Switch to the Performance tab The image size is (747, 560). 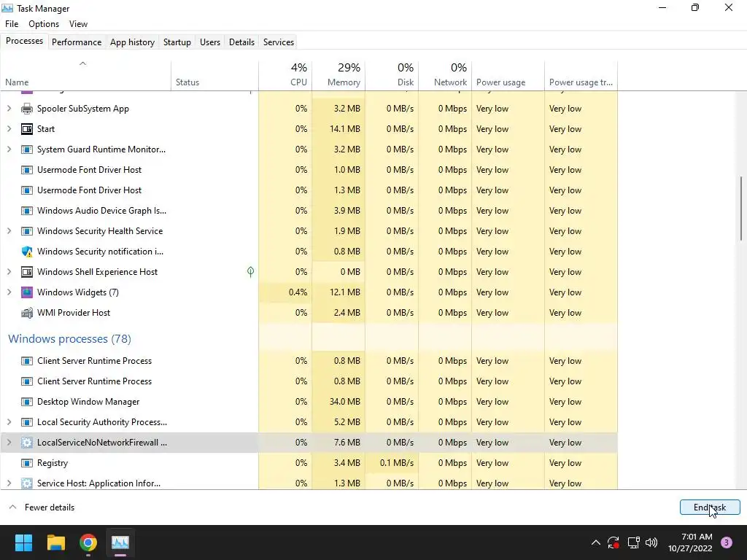coord(77,42)
